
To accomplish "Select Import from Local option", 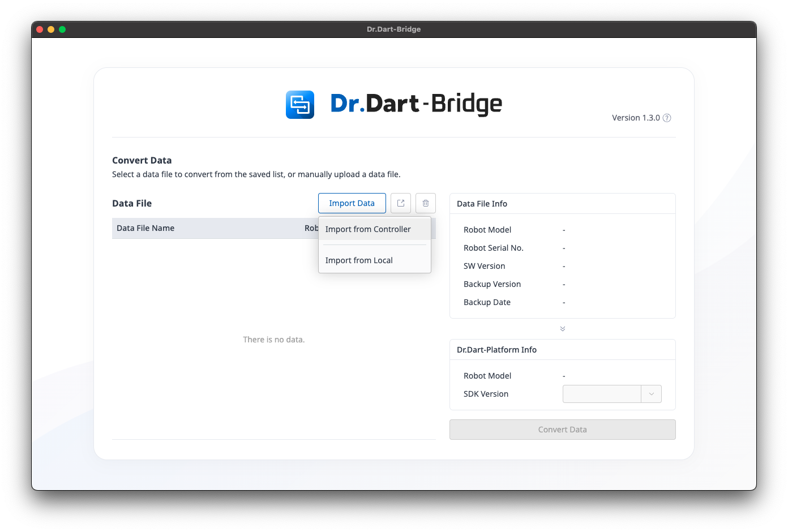I will pyautogui.click(x=359, y=260).
